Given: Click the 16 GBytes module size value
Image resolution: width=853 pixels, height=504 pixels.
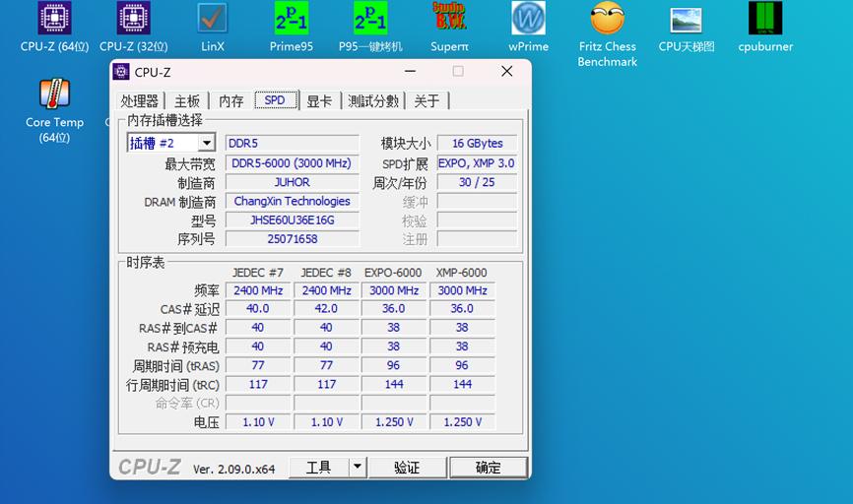Looking at the screenshot, I should pyautogui.click(x=477, y=143).
